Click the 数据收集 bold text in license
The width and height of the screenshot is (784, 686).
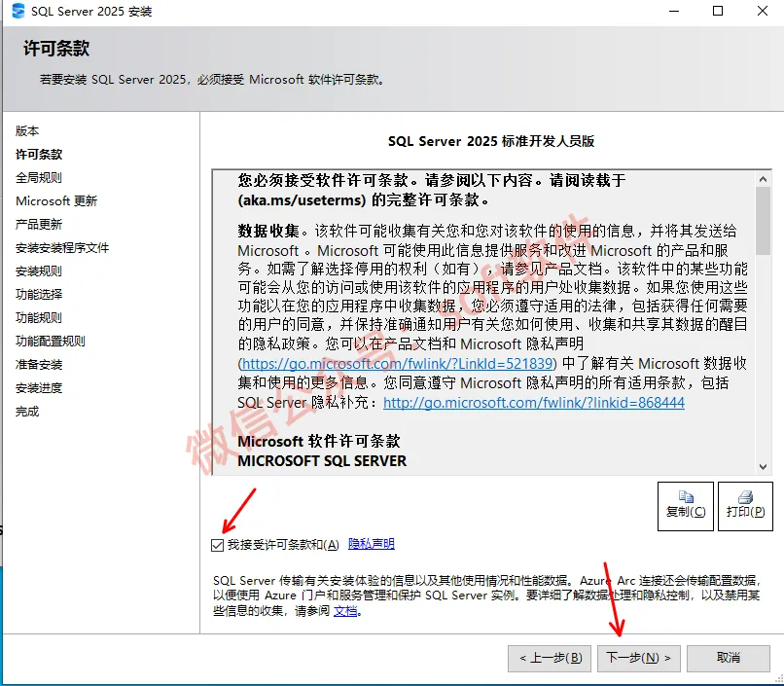(268, 231)
